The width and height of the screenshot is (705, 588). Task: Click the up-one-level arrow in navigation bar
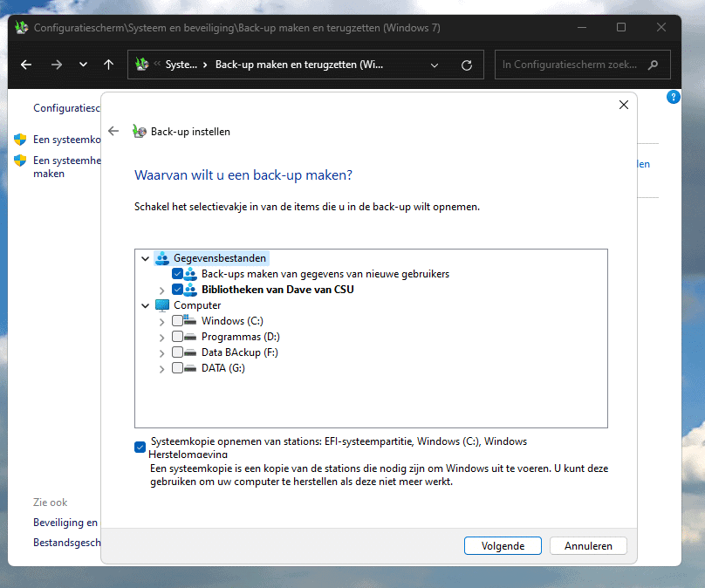(108, 65)
